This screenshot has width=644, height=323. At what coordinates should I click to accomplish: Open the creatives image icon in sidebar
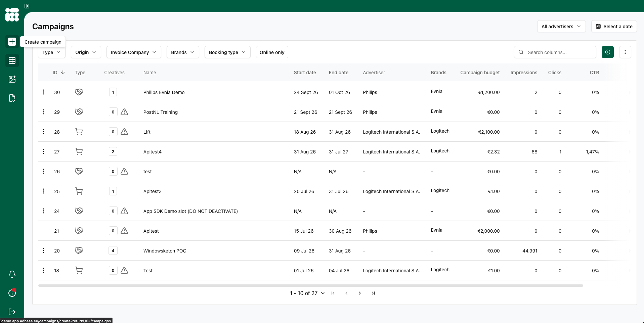[x=12, y=79]
